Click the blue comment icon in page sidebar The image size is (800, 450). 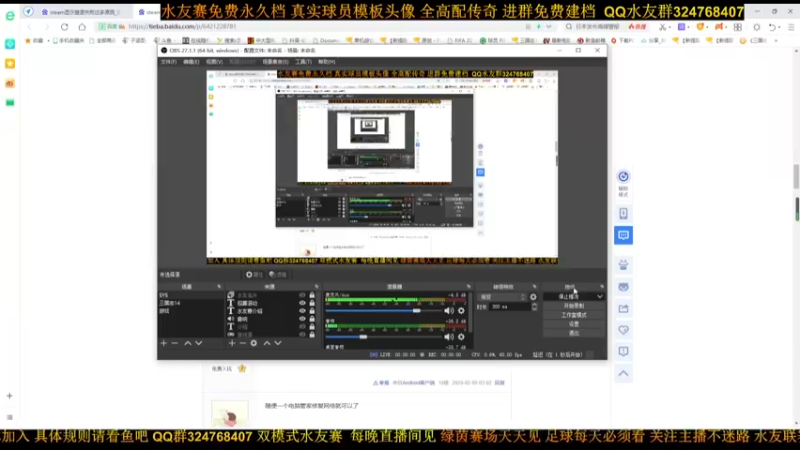(x=623, y=235)
